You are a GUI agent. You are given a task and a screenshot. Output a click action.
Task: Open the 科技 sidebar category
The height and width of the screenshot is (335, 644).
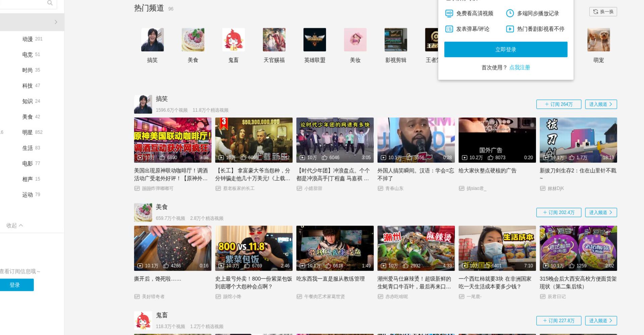tap(31, 86)
